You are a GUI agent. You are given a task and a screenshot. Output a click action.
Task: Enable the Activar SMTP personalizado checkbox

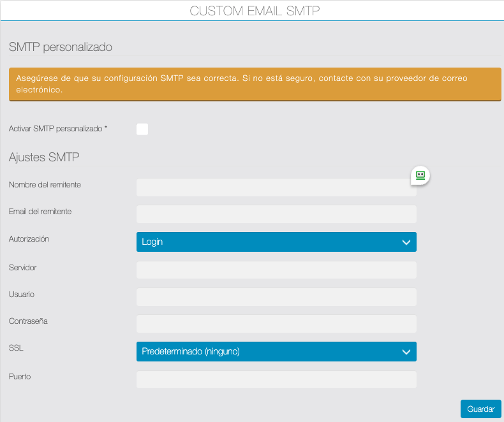point(142,129)
